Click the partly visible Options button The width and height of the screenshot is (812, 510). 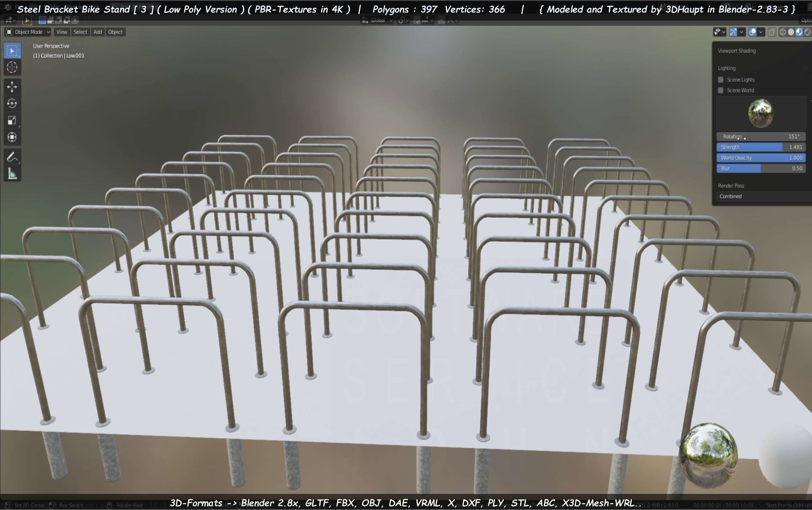(806, 21)
